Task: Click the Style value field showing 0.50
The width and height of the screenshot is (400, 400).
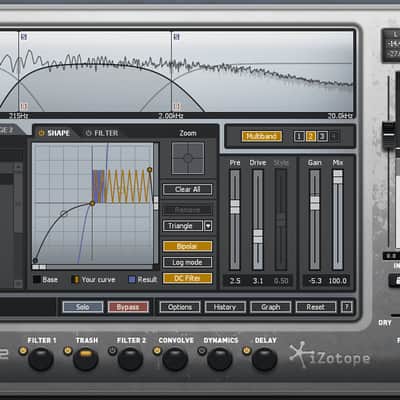Action: pyautogui.click(x=281, y=281)
